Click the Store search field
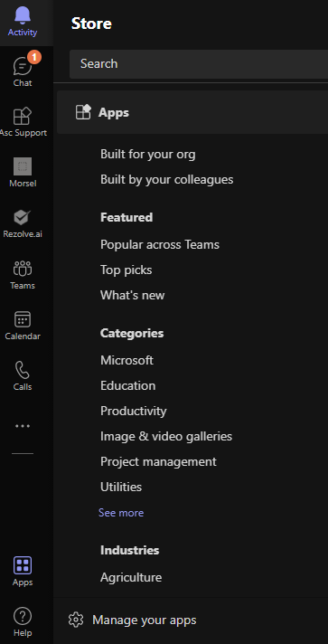 tap(199, 63)
